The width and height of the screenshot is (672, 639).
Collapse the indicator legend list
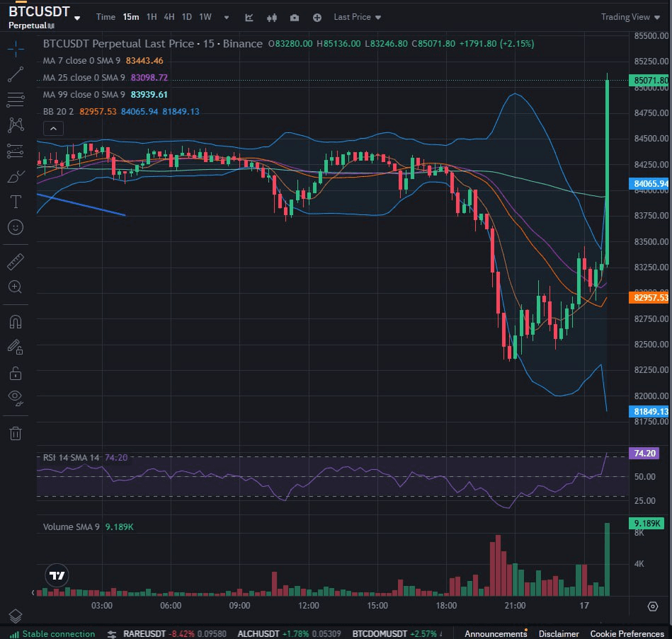point(54,129)
